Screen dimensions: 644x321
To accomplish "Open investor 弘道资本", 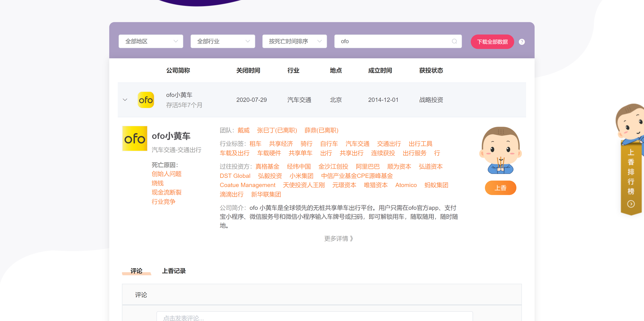I will pyautogui.click(x=431, y=167).
